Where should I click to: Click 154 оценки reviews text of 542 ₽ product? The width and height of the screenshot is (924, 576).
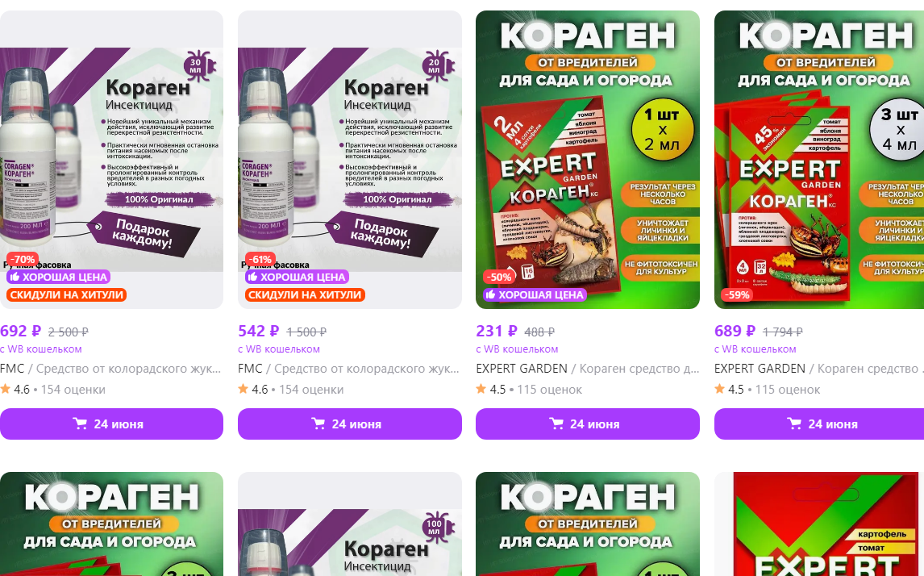pyautogui.click(x=311, y=389)
